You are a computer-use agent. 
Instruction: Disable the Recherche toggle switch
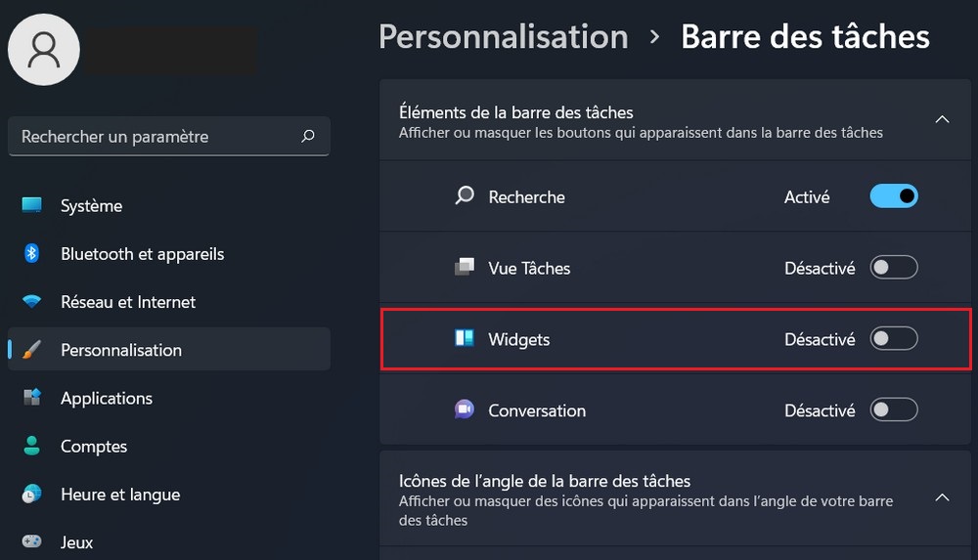[x=894, y=196]
